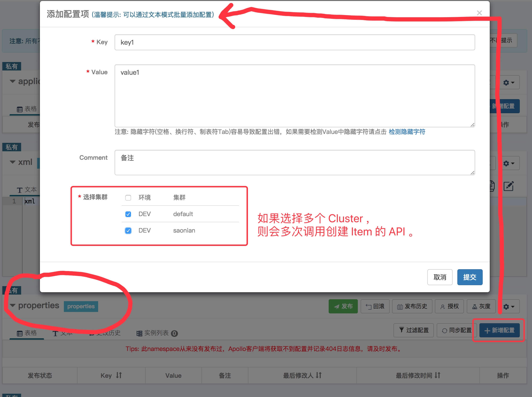Click the gray release (灰度) icon
The height and width of the screenshot is (397, 532).
481,306
